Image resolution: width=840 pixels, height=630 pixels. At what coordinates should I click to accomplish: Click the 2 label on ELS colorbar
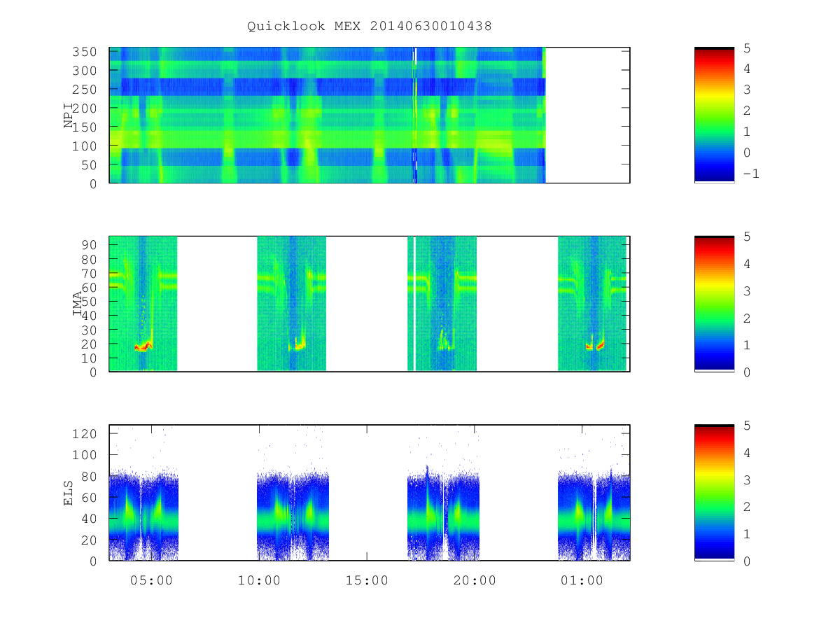(747, 507)
